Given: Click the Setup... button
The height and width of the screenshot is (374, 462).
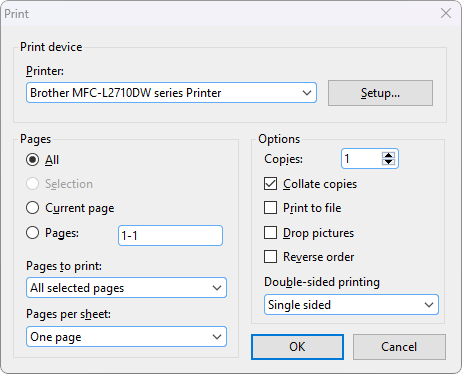Looking at the screenshot, I should (380, 93).
